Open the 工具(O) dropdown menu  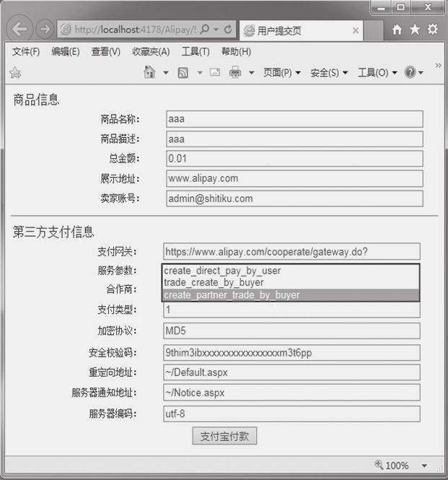click(377, 73)
